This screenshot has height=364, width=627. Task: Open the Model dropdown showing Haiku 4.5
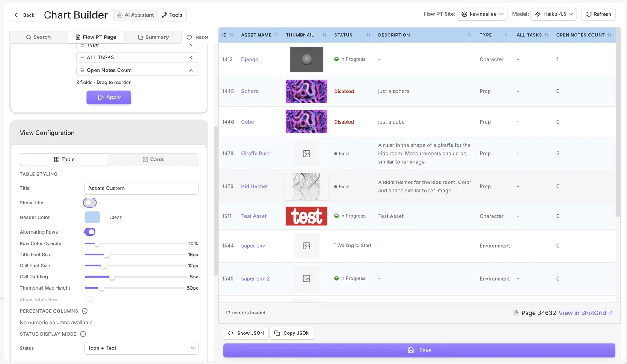(553, 14)
